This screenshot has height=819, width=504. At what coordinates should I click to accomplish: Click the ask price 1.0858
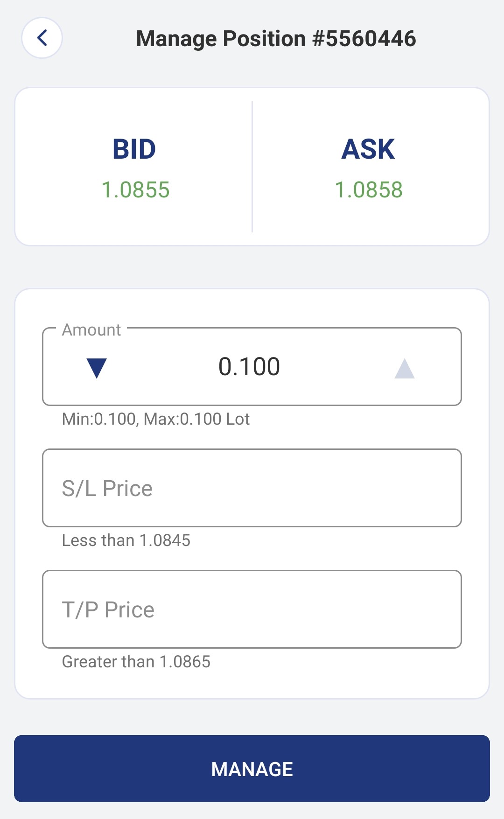(369, 190)
